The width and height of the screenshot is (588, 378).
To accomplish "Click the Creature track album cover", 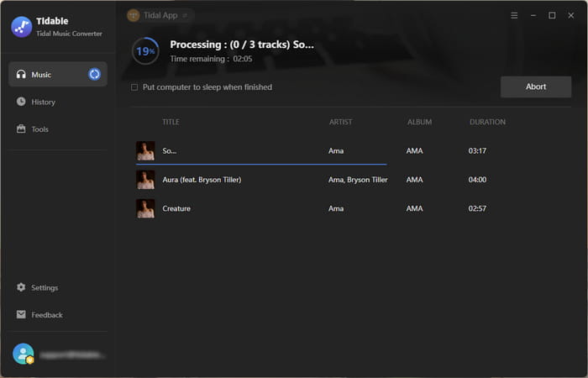I will (145, 208).
